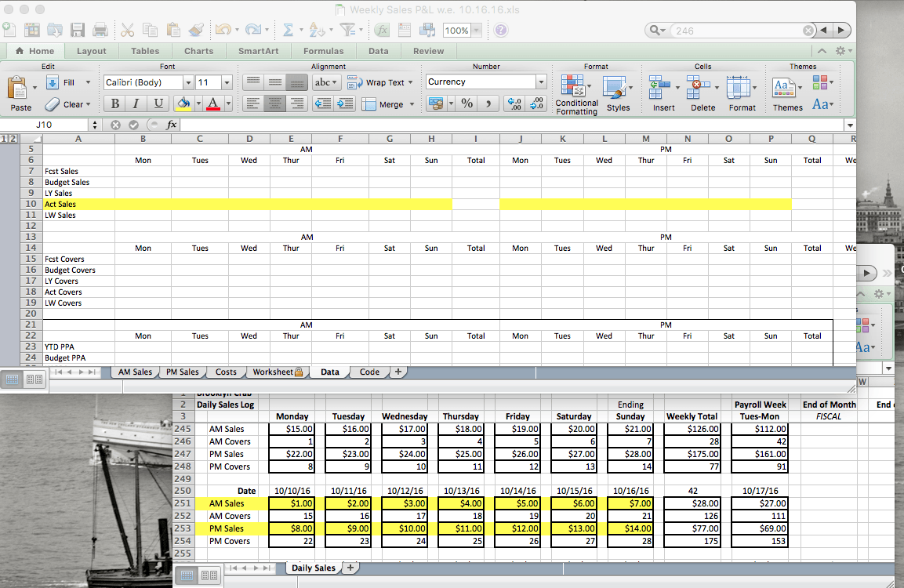The height and width of the screenshot is (588, 904).
Task: Click the Increase Decimal icon
Action: (514, 103)
